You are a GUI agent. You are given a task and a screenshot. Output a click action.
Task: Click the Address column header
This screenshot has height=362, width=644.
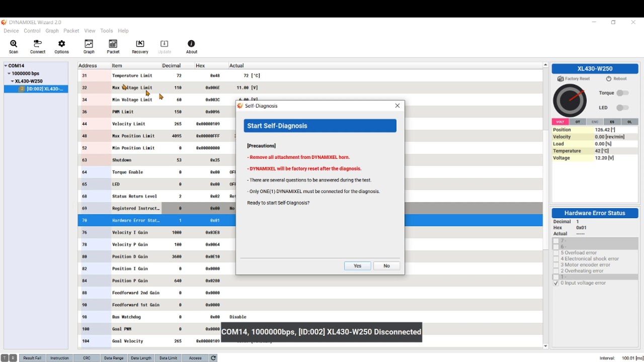coord(94,66)
